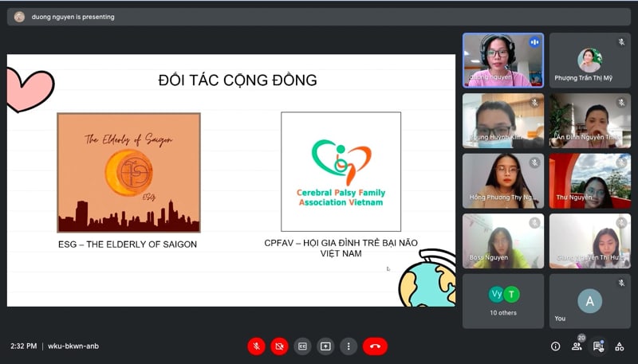Image resolution: width=638 pixels, height=364 pixels.
Task: Open the chat with everyone panel
Action: click(598, 346)
